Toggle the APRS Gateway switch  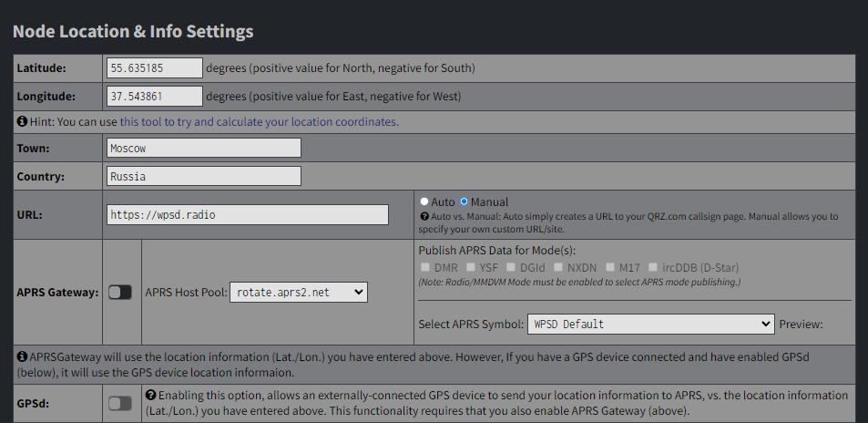(120, 292)
